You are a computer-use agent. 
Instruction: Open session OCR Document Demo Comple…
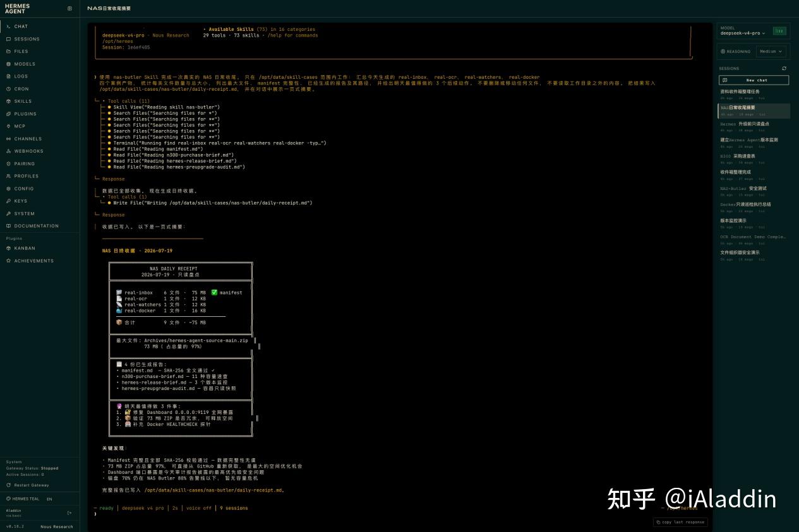coord(754,239)
